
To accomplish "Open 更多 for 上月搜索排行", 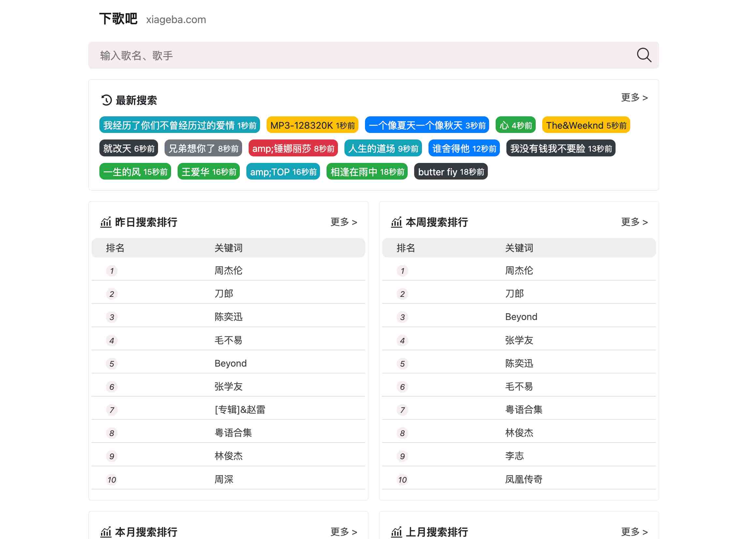I will point(634,532).
